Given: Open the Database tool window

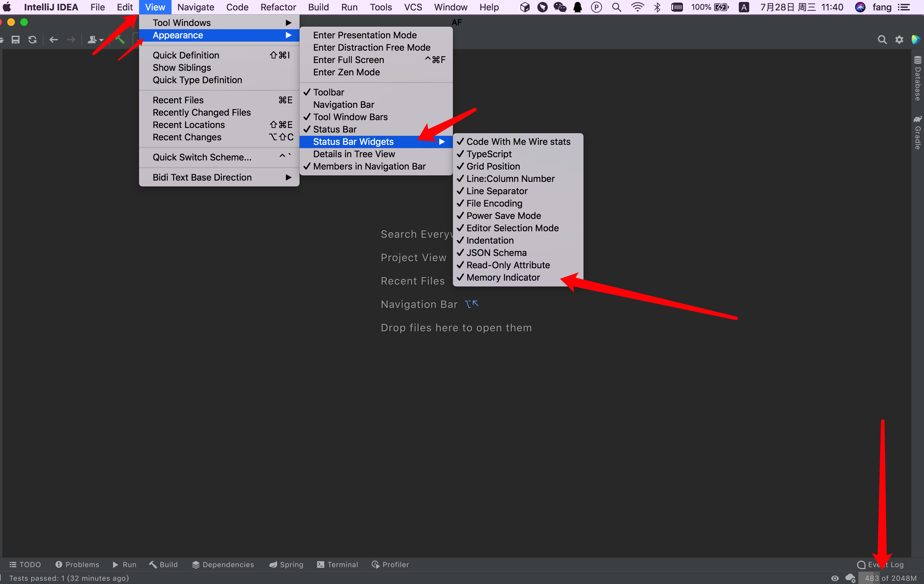Looking at the screenshot, I should (x=918, y=79).
